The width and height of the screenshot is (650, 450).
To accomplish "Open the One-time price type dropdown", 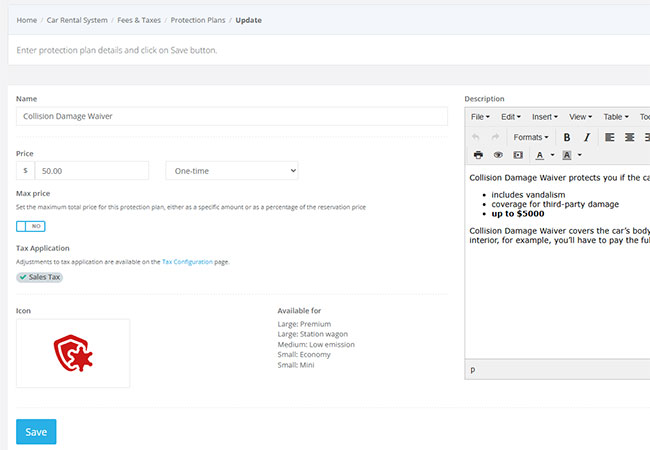I will point(232,171).
